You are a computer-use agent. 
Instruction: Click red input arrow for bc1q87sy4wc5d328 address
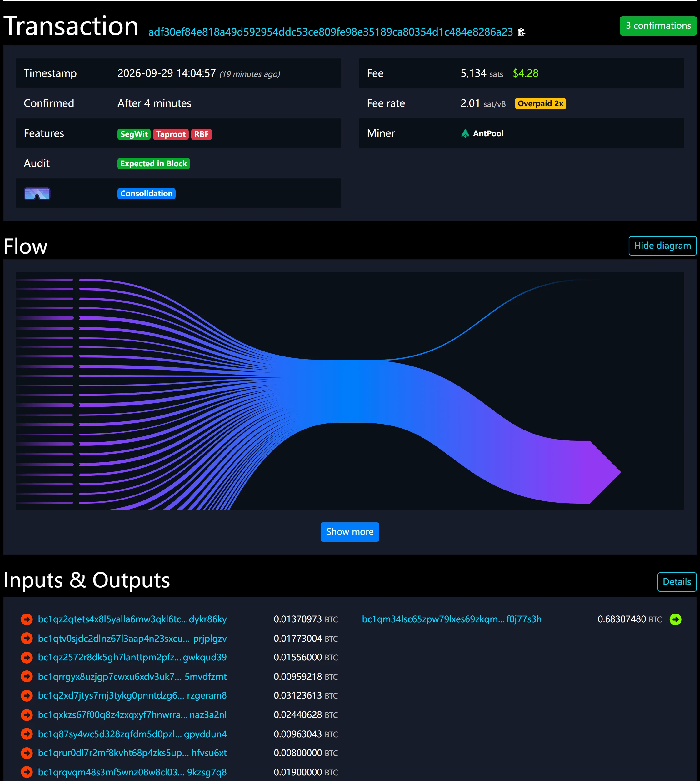27,734
